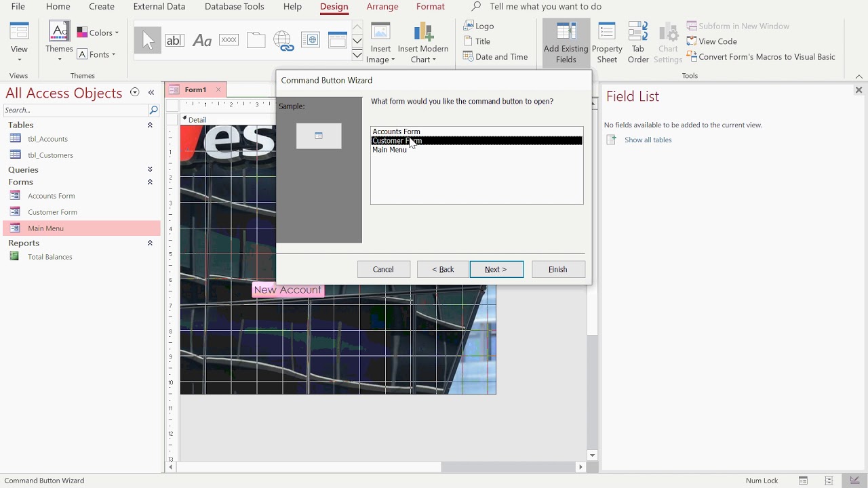Click Next in the wizard
Image resolution: width=868 pixels, height=488 pixels.
(x=496, y=269)
